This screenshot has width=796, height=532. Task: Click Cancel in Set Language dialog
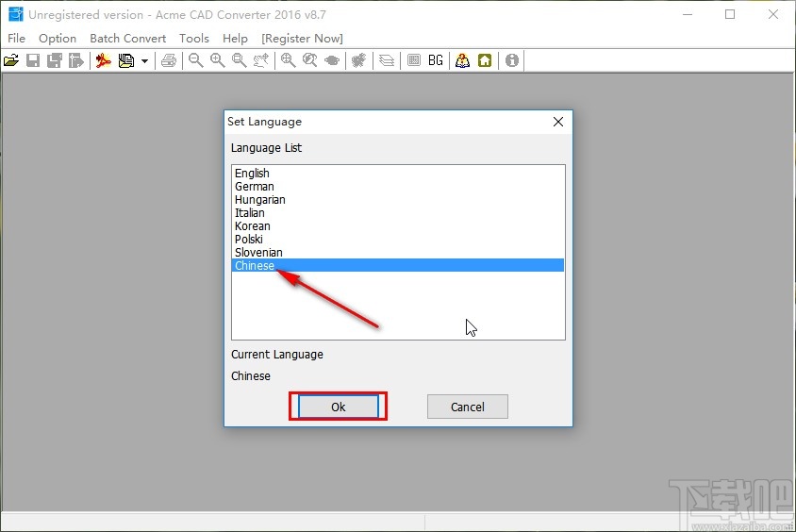[x=468, y=407]
